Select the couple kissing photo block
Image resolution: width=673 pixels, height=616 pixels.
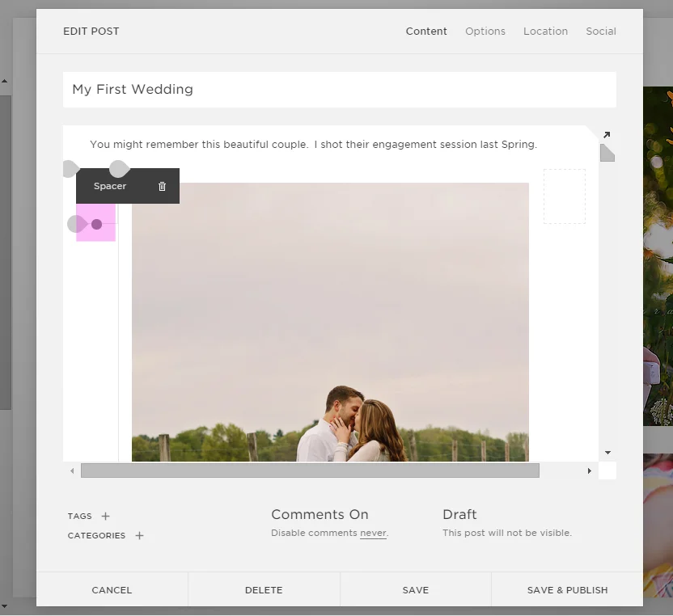click(330, 322)
